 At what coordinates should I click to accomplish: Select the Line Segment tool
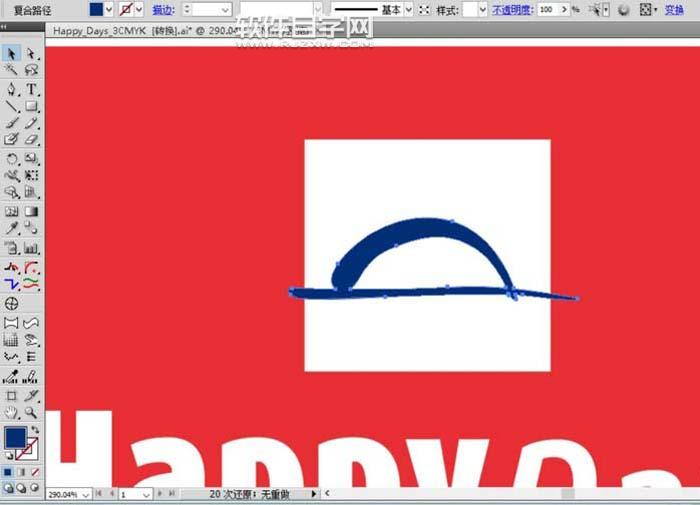click(x=11, y=106)
